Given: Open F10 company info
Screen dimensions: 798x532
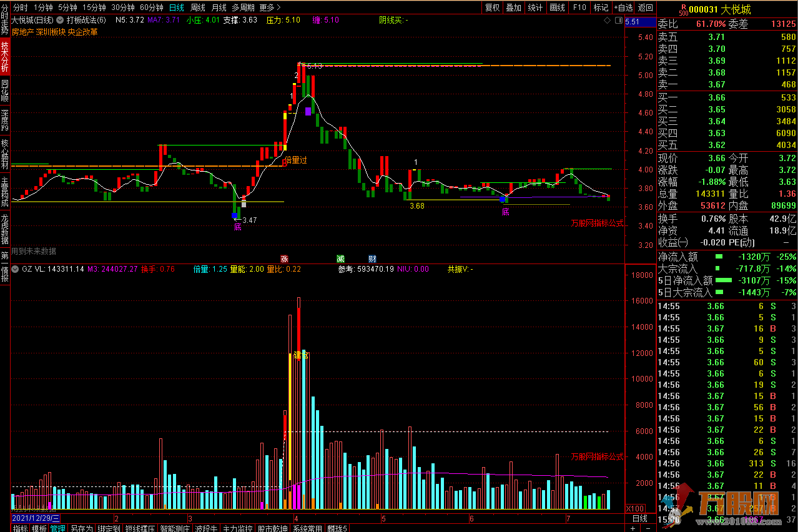Looking at the screenshot, I should (x=579, y=7).
